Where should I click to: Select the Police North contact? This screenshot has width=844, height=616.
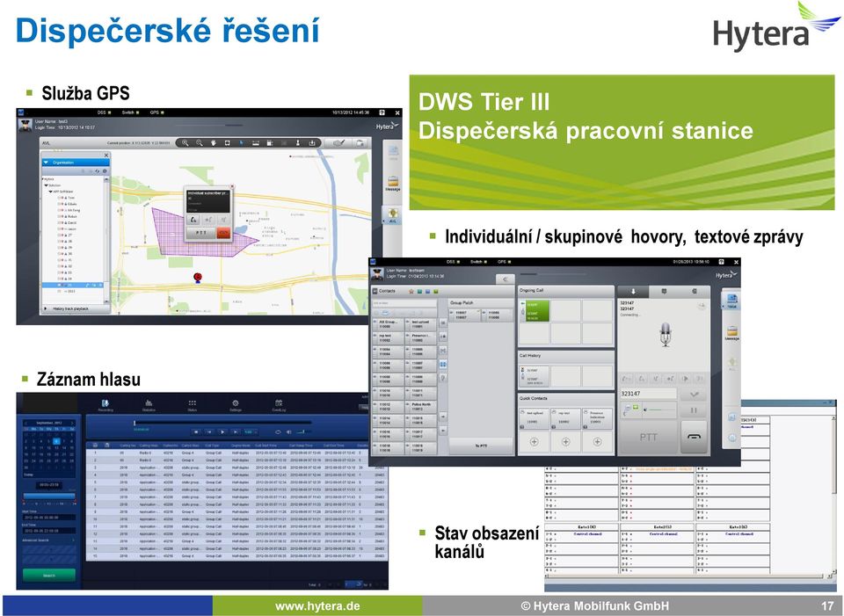pyautogui.click(x=420, y=406)
